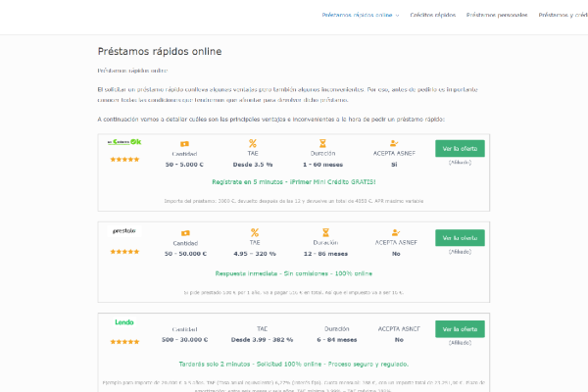Click the ASNEF person icon in the Sí offer
Screen dimensions: 588x392
tap(394, 143)
